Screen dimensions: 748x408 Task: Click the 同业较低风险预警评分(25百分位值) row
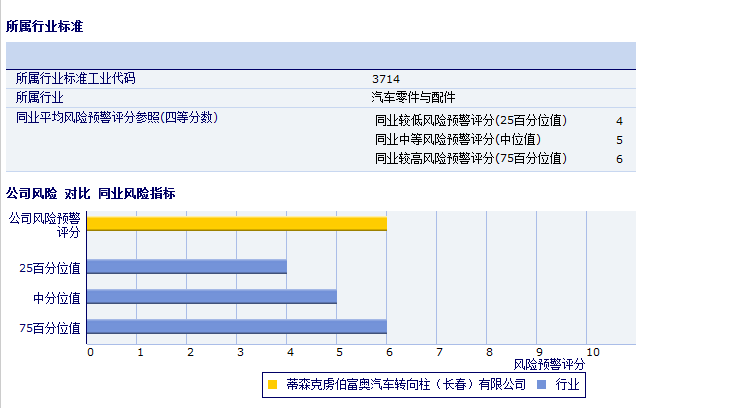pos(470,121)
